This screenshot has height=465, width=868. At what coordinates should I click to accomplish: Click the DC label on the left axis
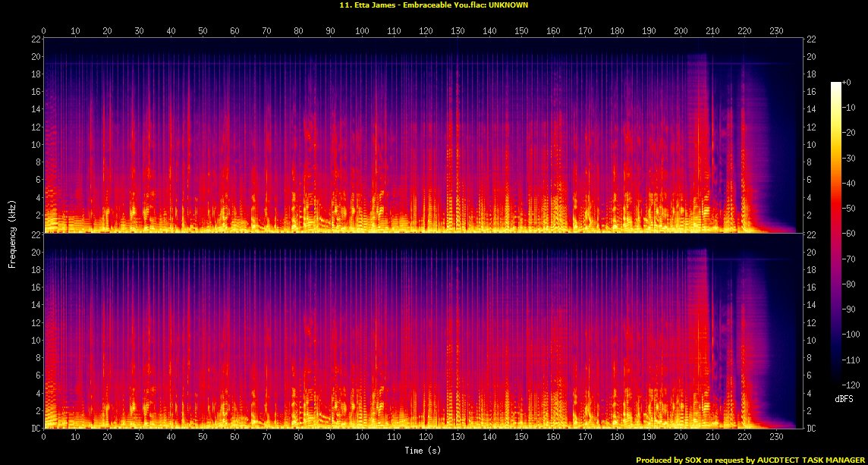pyautogui.click(x=36, y=429)
